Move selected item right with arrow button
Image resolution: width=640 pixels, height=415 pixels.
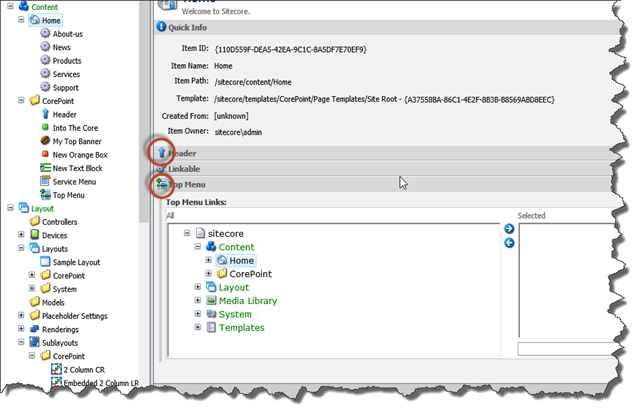coord(509,229)
